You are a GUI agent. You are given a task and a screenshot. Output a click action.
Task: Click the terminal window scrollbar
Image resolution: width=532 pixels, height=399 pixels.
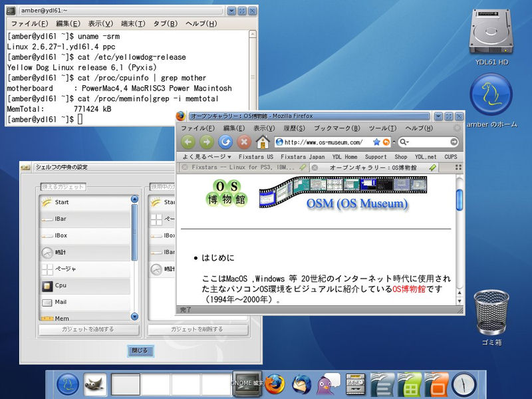pyautogui.click(x=253, y=70)
